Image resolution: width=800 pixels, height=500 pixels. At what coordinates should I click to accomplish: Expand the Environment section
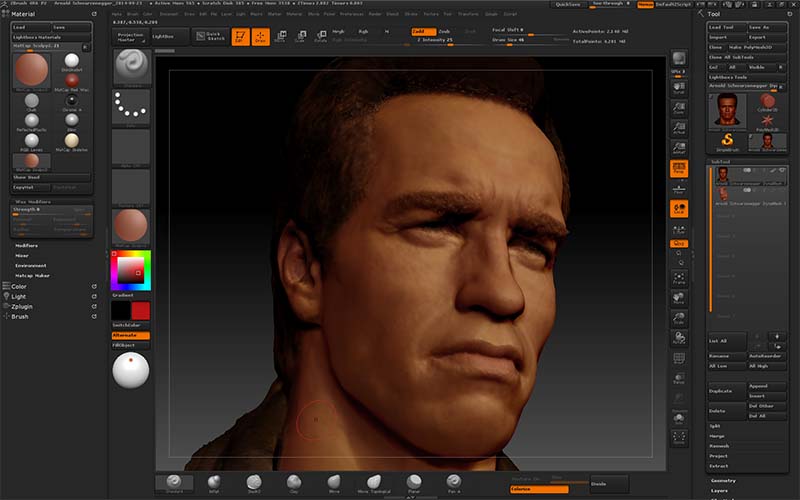[31, 266]
